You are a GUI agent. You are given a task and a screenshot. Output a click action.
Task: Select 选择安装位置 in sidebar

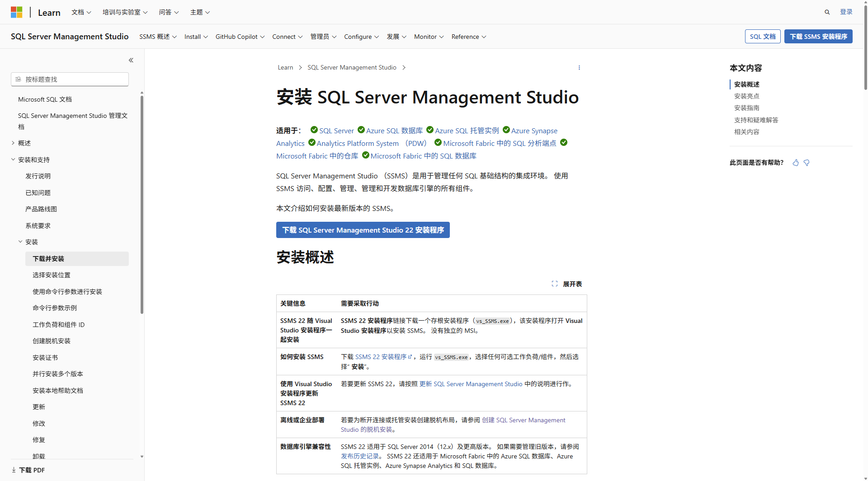click(52, 275)
